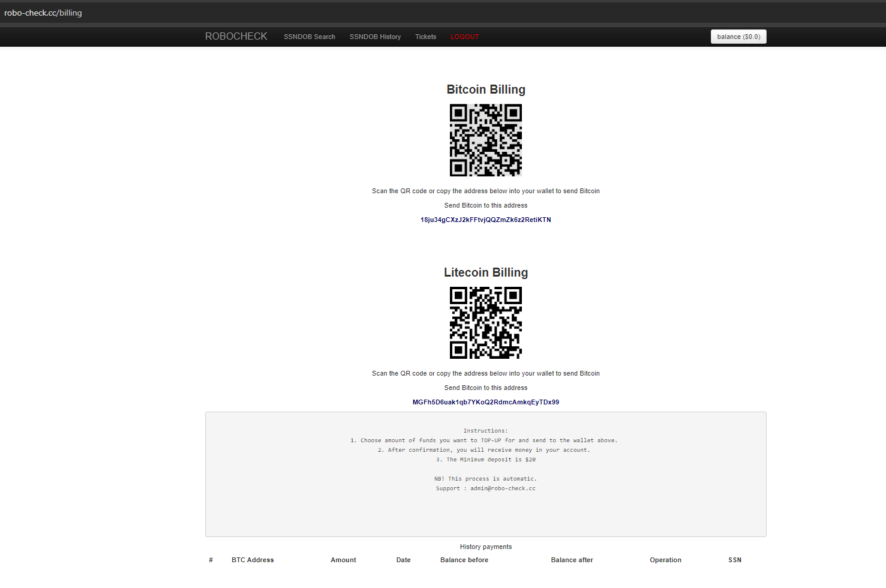Select the Litecoin wallet address text
This screenshot has height=588, width=886.
[485, 403]
